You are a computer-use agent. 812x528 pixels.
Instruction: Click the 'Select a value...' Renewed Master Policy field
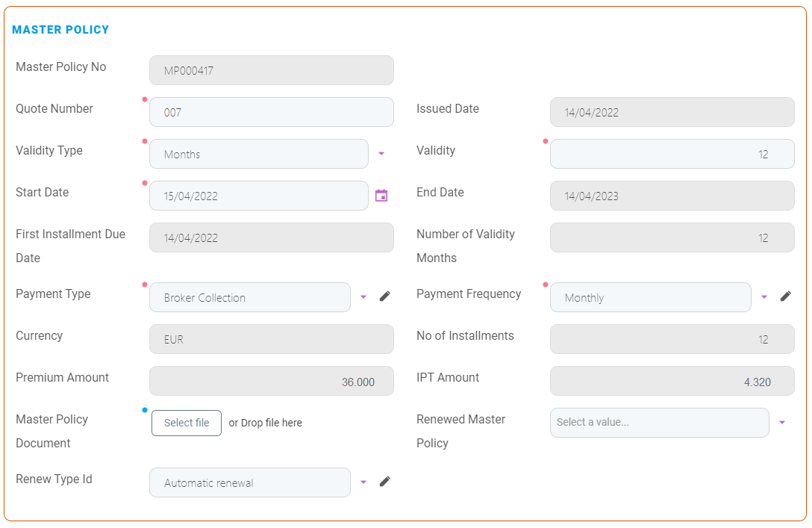pyautogui.click(x=659, y=423)
